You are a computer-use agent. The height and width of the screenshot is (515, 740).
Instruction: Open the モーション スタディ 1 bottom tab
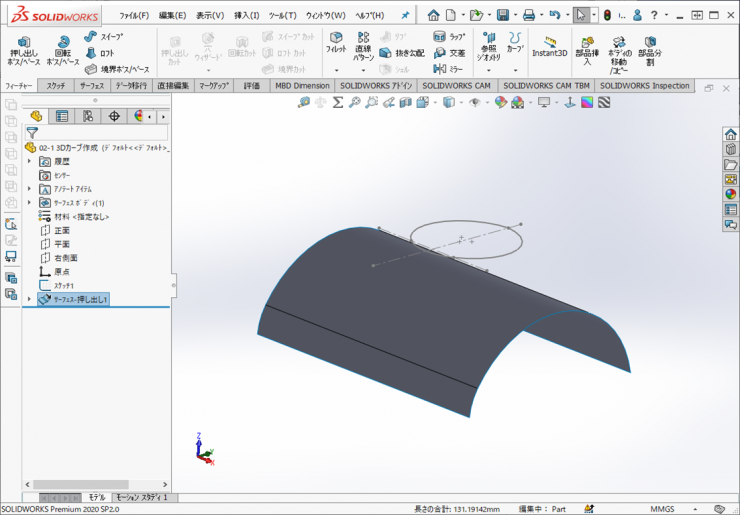click(x=145, y=497)
